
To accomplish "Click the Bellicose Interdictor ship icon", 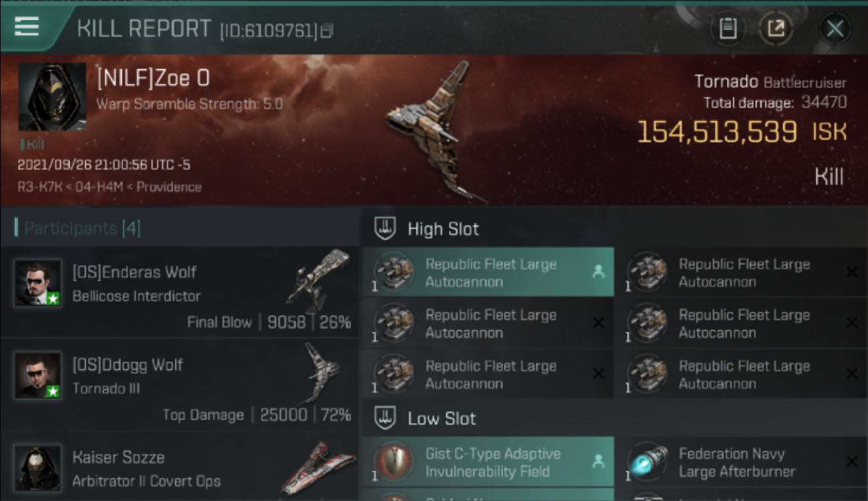I will 318,280.
